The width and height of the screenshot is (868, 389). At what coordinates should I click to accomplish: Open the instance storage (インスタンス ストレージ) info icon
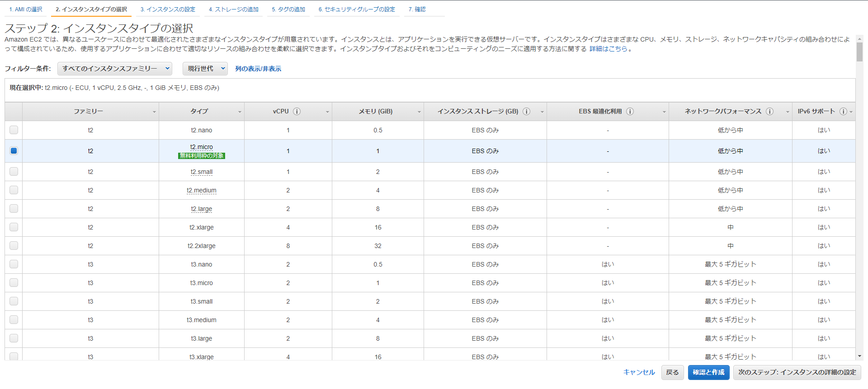click(x=526, y=112)
